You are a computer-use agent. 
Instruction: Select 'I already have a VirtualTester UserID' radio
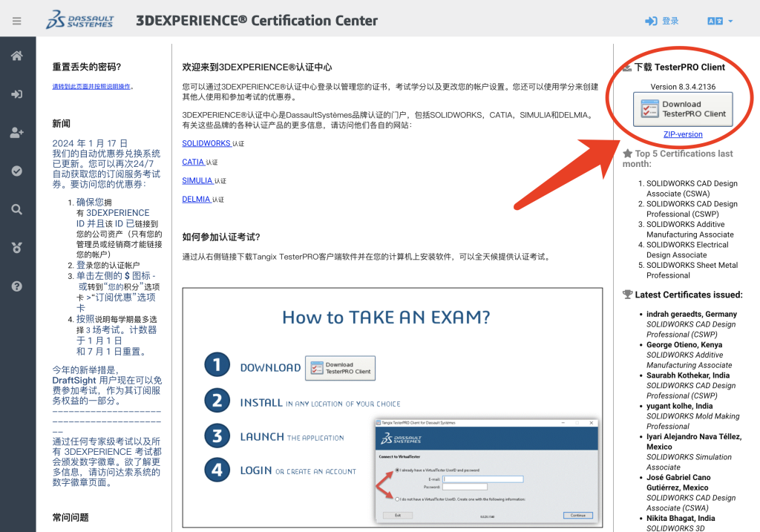tap(399, 470)
